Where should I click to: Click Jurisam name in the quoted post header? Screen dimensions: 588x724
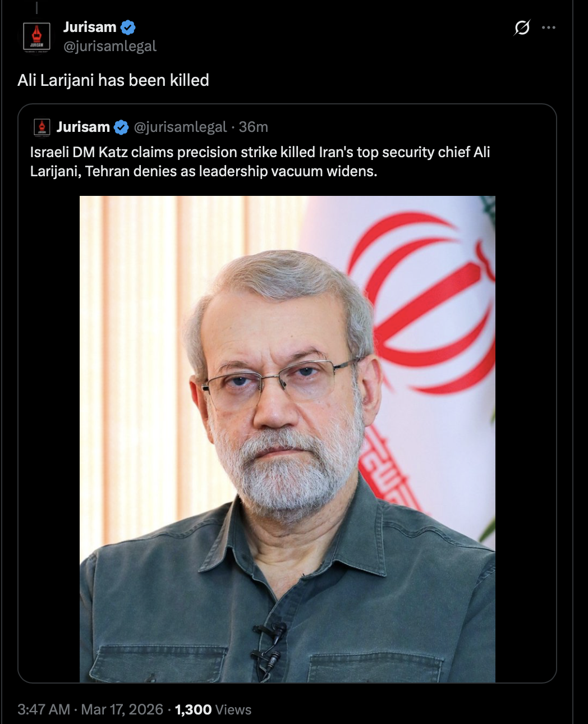coord(83,127)
